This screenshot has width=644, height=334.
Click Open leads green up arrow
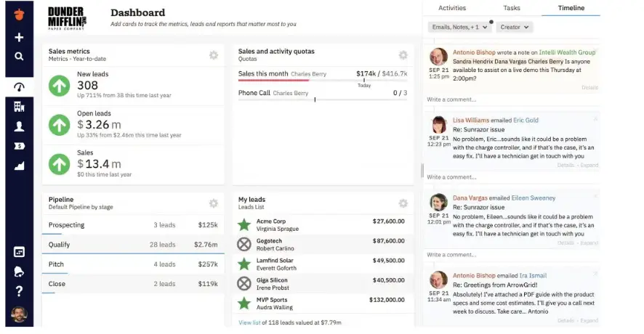[x=60, y=125]
